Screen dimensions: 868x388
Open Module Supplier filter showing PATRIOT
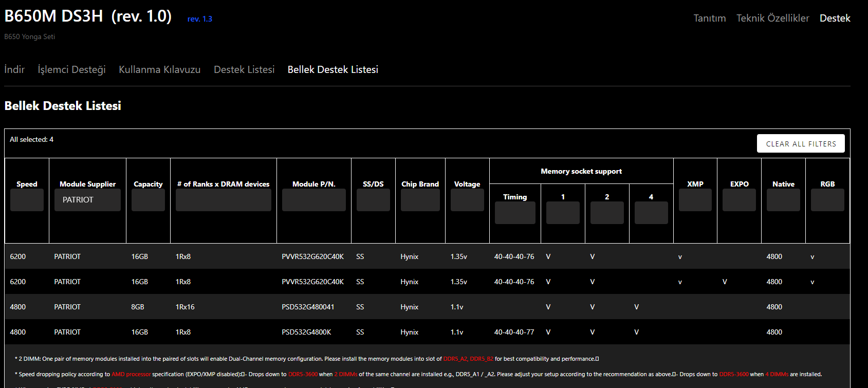click(x=87, y=200)
